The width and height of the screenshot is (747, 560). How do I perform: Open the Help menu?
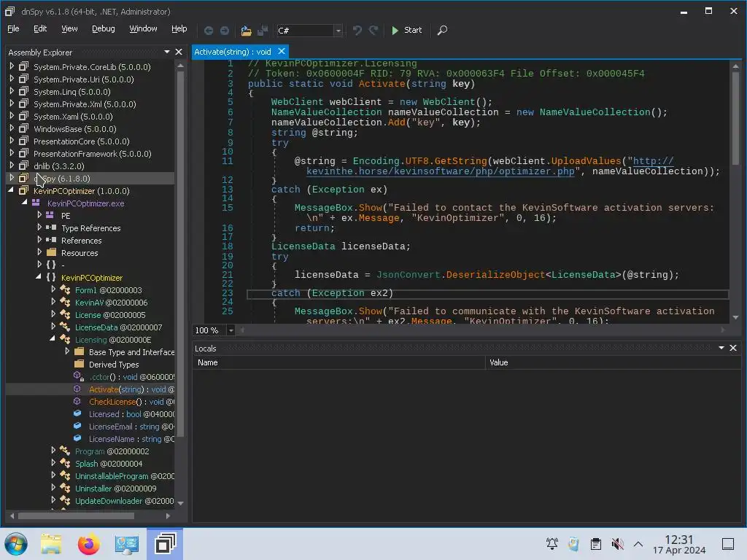179,28
